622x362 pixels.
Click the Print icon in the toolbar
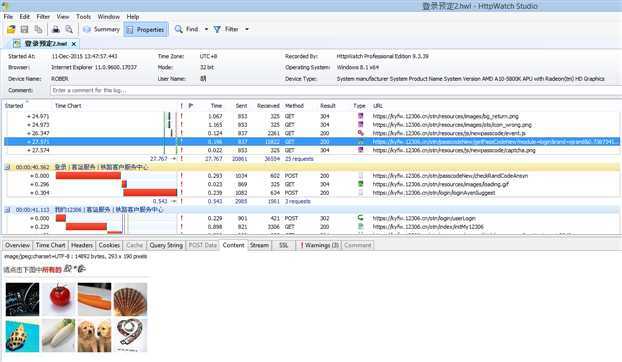pyautogui.click(x=56, y=29)
